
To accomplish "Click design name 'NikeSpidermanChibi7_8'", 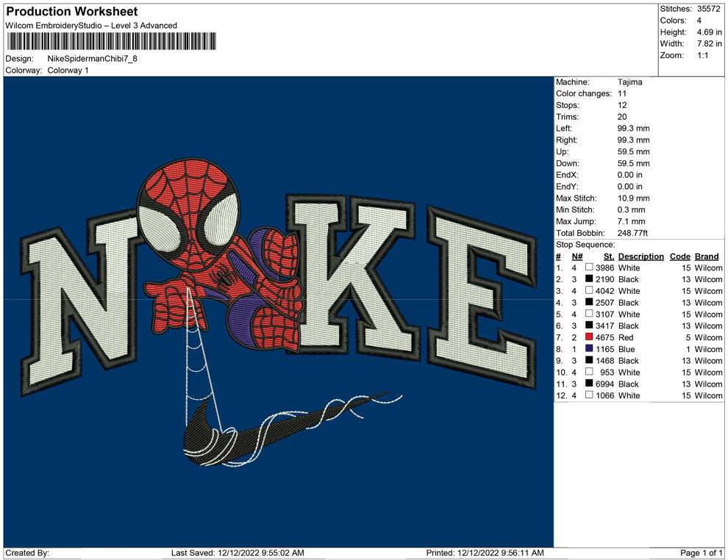I will [93, 59].
